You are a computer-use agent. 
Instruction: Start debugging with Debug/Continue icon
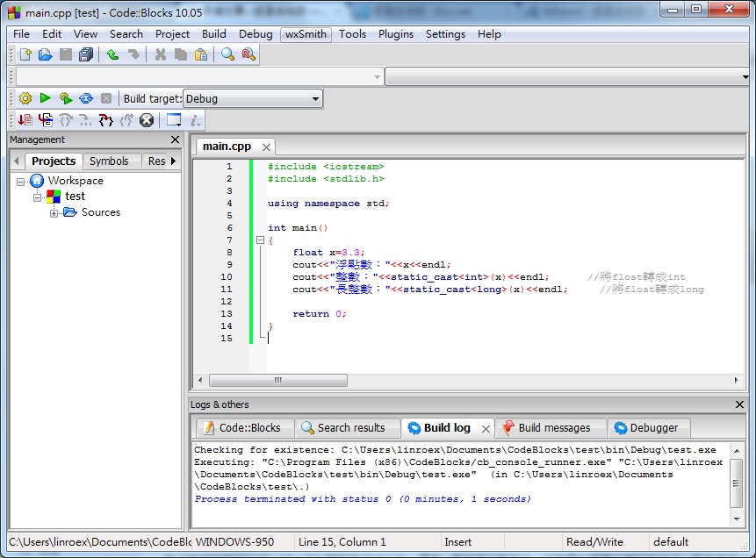(25, 120)
